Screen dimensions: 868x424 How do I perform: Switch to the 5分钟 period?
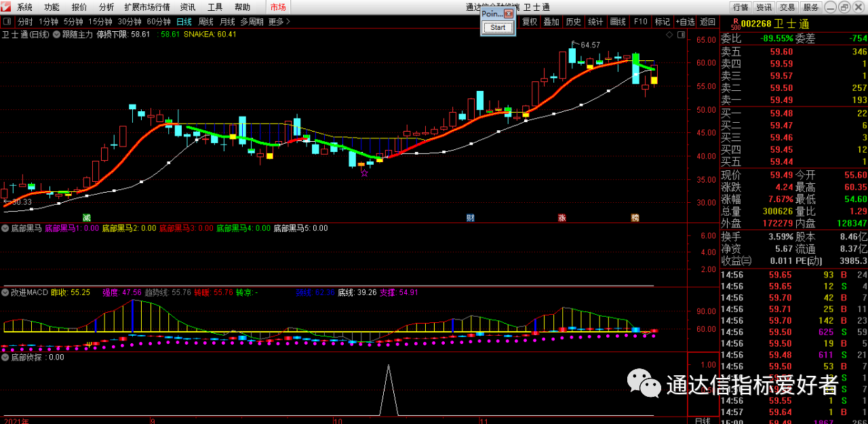click(73, 22)
